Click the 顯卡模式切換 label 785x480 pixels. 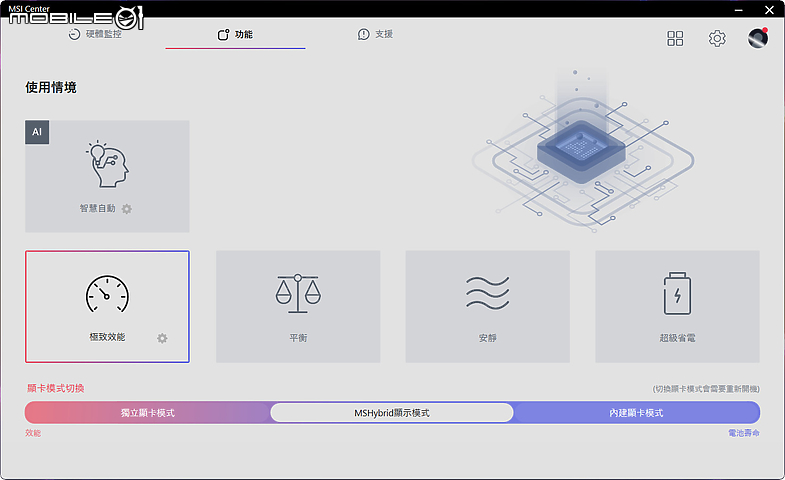point(56,388)
